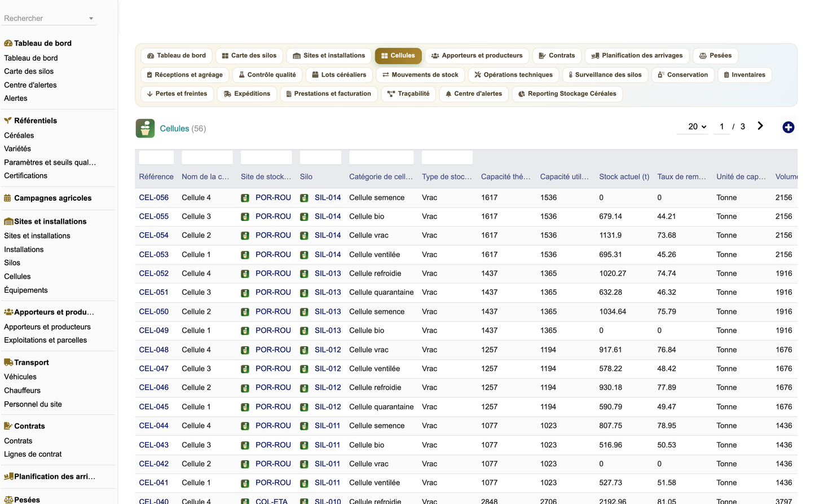The height and width of the screenshot is (504, 815).
Task: Click stock value 1131.9 in CEL-054 row
Action: 610,236
